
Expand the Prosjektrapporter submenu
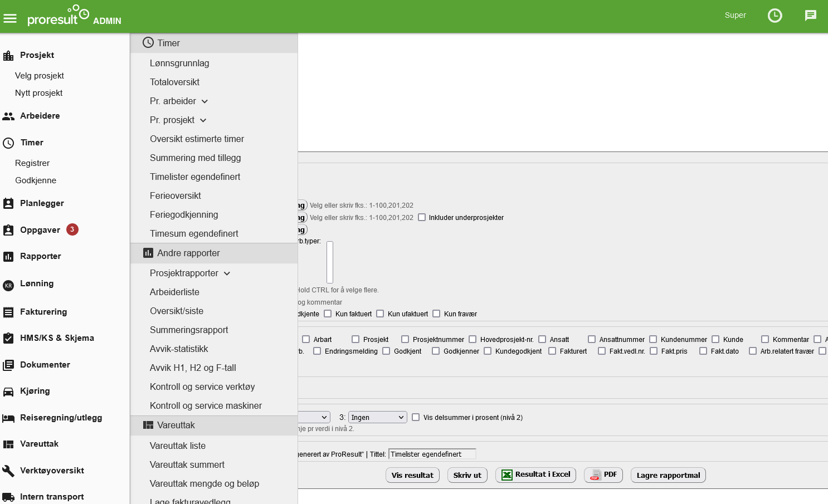point(227,273)
